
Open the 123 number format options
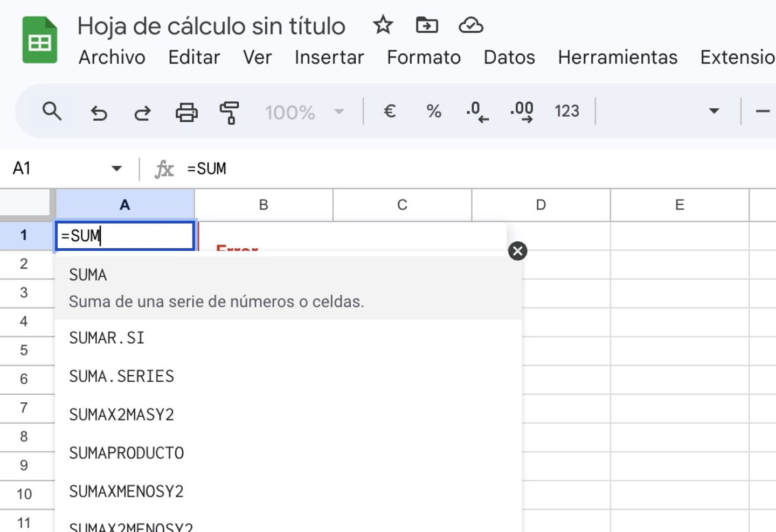tap(566, 111)
